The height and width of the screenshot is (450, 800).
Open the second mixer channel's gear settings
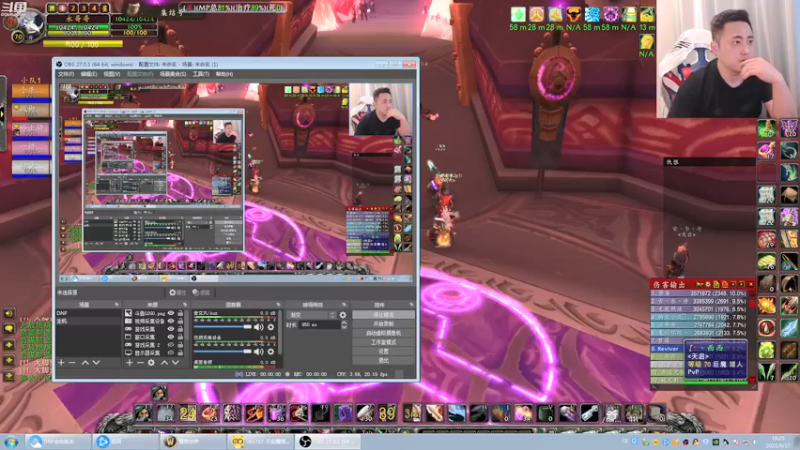[x=270, y=352]
